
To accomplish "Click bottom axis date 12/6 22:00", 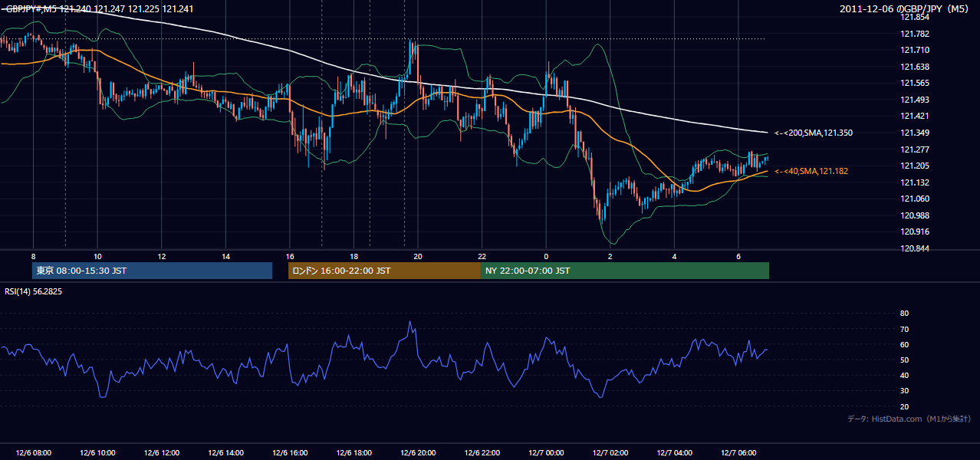I will point(482,453).
